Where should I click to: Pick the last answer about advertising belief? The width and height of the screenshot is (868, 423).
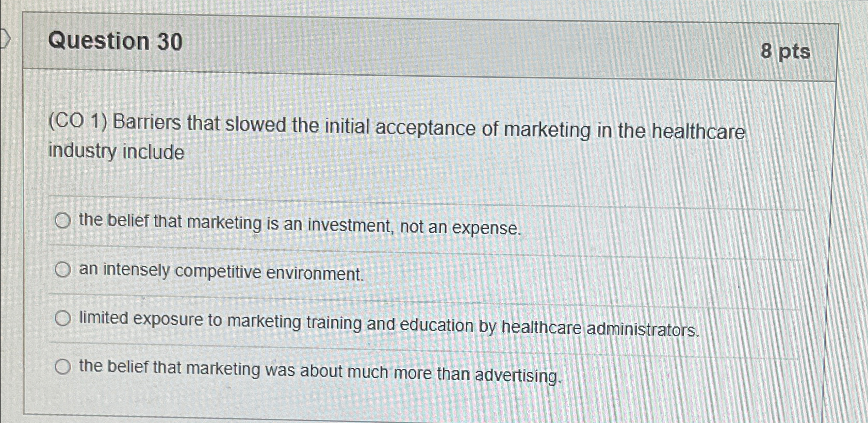(63, 367)
